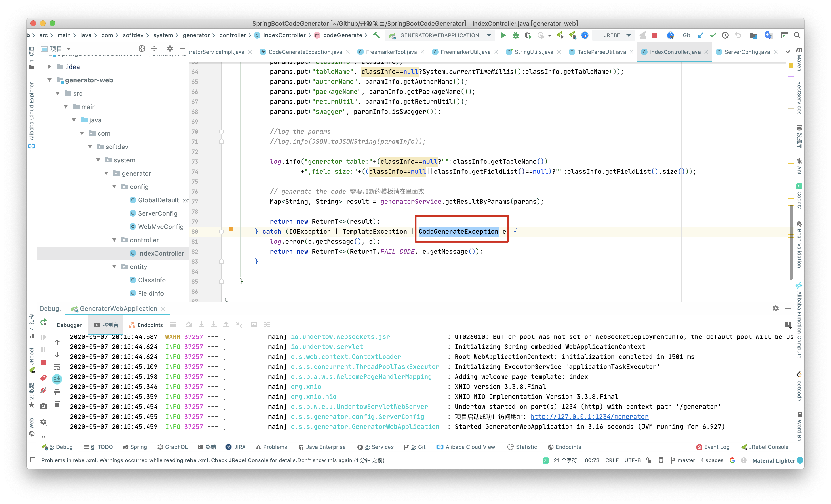Click the green Debug bug icon
Image resolution: width=831 pixels, height=504 pixels.
click(x=516, y=35)
